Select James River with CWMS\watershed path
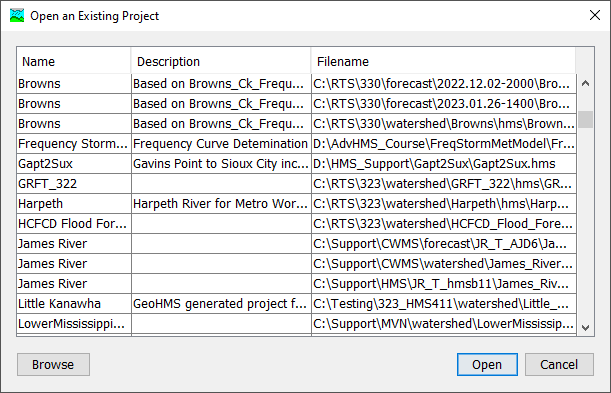Image resolution: width=611 pixels, height=393 pixels. point(297,264)
